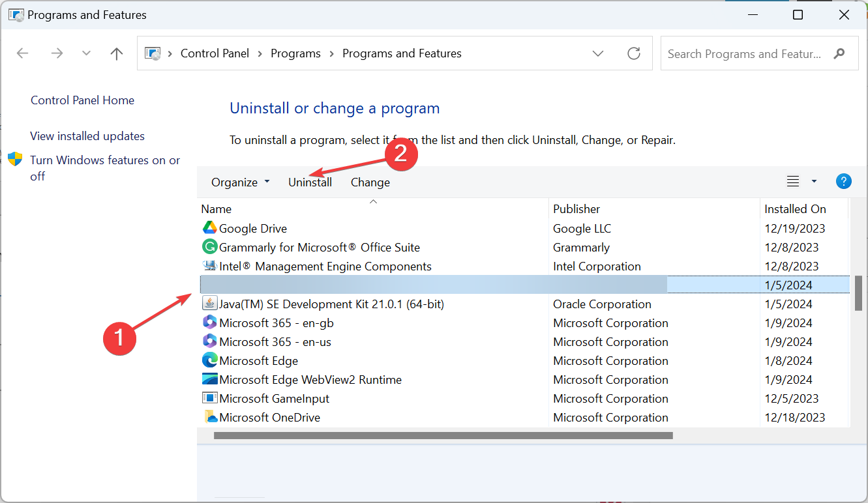868x503 pixels.
Task: Click the Microsoft OneDrive icon
Action: [x=209, y=417]
